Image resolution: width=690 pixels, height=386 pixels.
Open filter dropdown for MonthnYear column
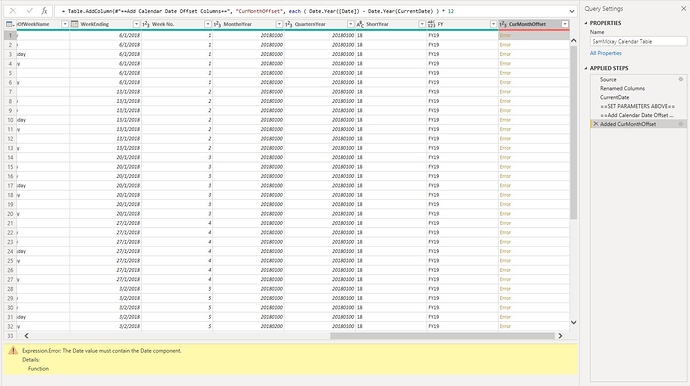[x=279, y=24]
